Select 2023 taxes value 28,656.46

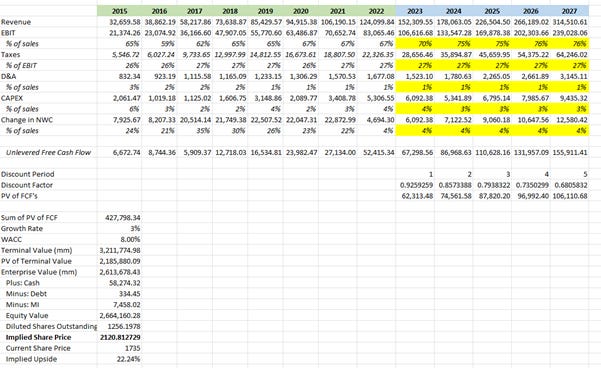[417, 55]
